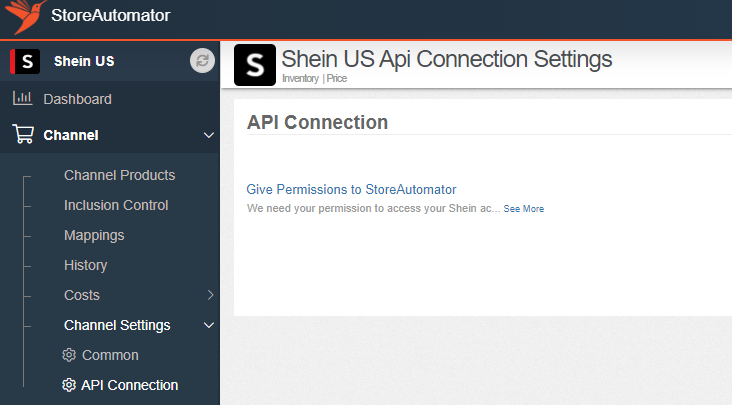
Task: Open Inclusion Control page
Action: pos(116,205)
